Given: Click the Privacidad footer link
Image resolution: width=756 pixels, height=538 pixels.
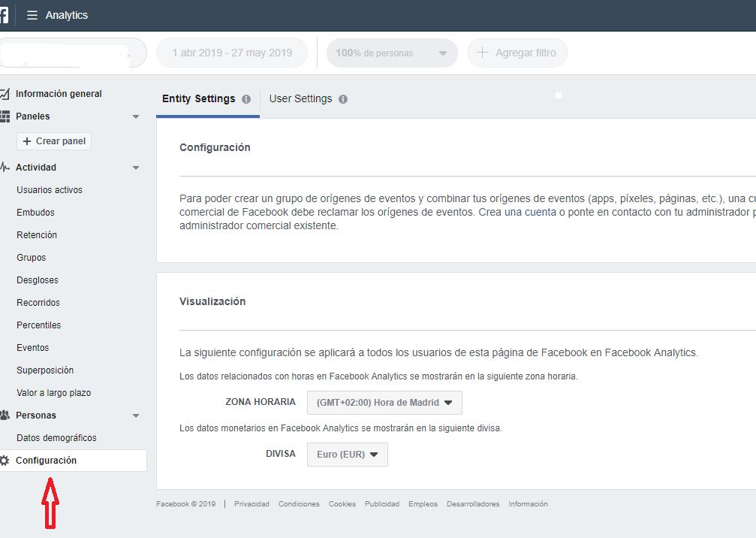Looking at the screenshot, I should tap(251, 503).
